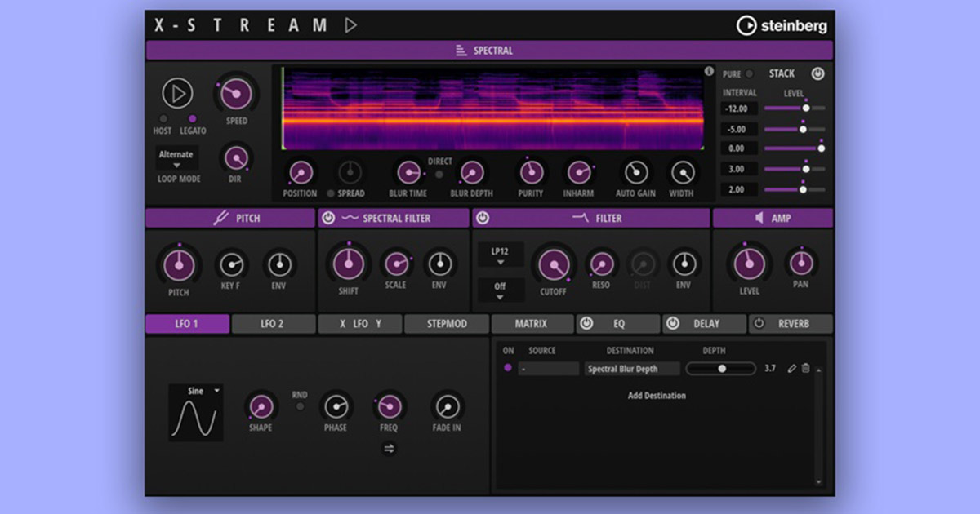Open the MATRIX tab
Screen dimensions: 980x514
[x=532, y=324]
